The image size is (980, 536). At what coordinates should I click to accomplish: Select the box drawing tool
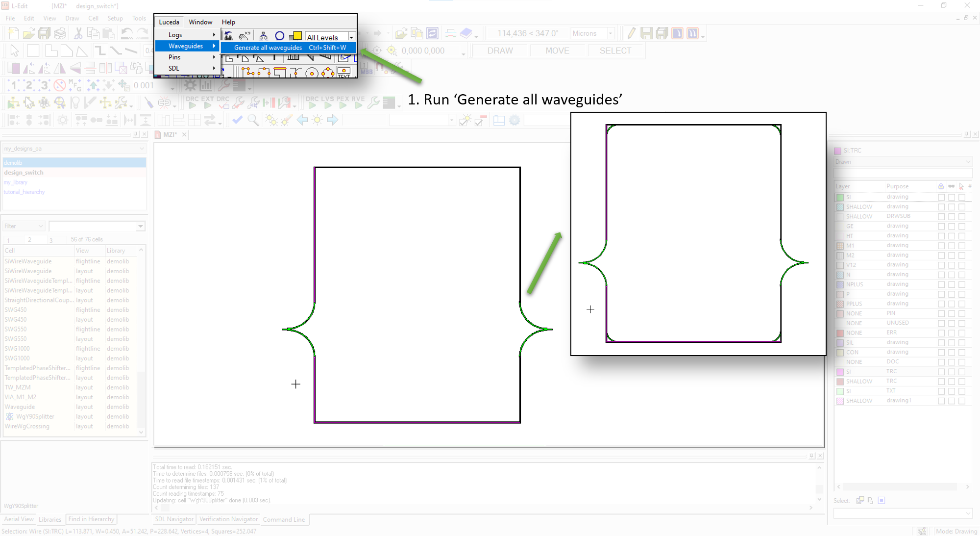tap(33, 51)
